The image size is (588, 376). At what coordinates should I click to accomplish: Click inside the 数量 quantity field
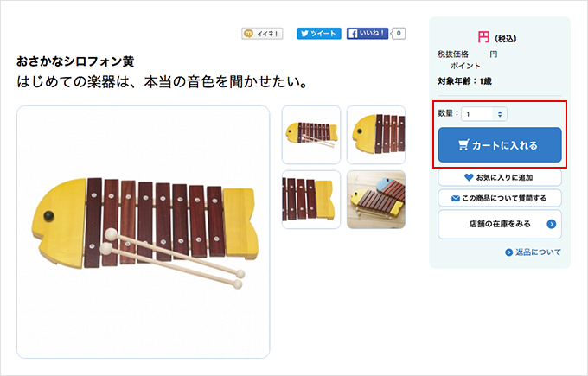pos(484,114)
